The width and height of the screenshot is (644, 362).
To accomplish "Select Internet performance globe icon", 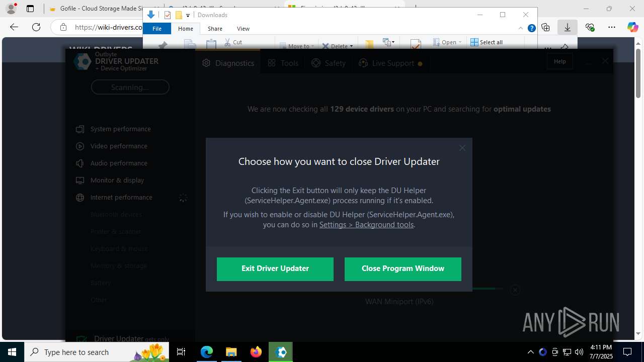I will 80,198.
